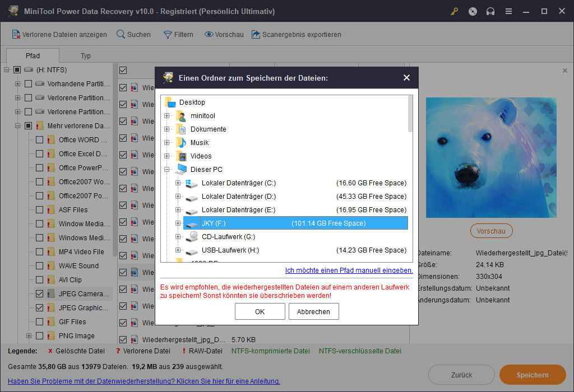
Task: Collapse the Dieser PC tree node
Action: pyautogui.click(x=167, y=170)
